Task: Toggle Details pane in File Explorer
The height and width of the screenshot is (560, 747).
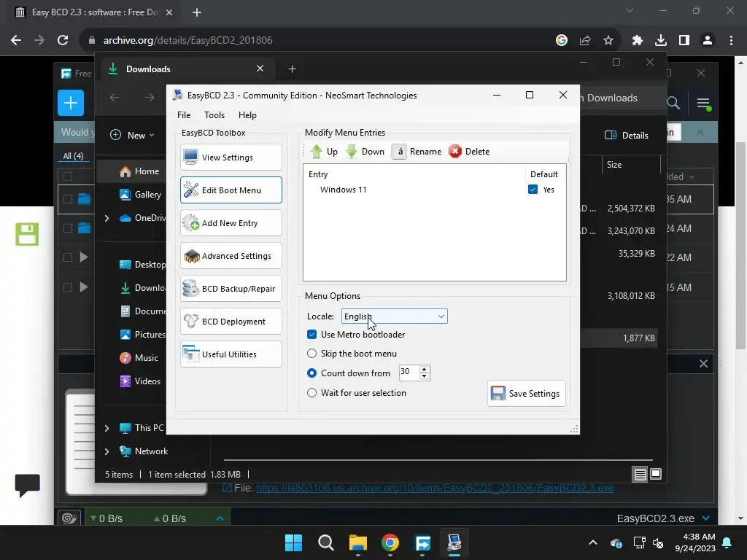Action: click(x=627, y=135)
